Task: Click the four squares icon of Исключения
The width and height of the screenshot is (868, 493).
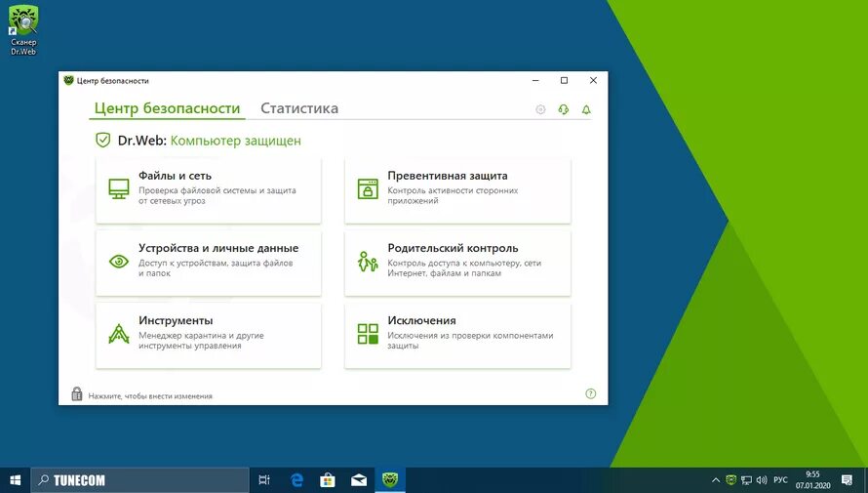Action: click(368, 334)
